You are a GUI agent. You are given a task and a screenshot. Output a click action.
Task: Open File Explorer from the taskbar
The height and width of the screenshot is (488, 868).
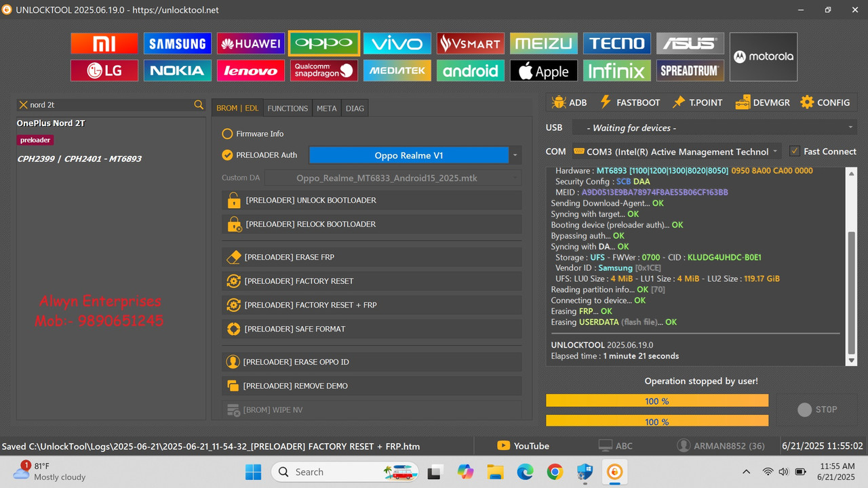(495, 472)
